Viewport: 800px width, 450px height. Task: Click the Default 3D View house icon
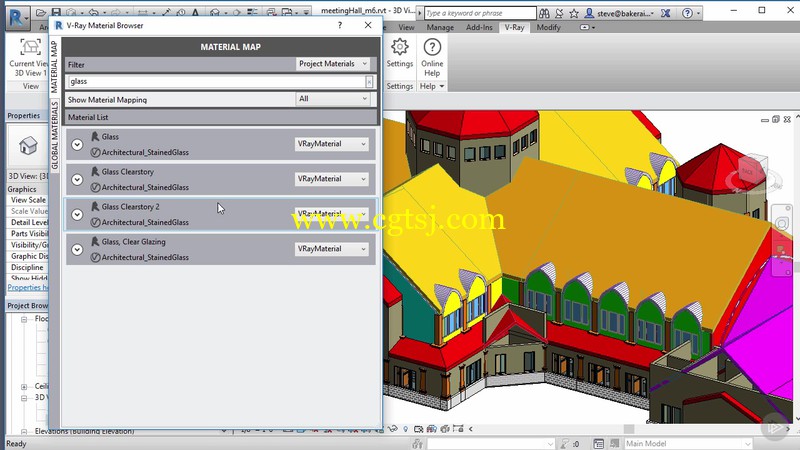215,12
